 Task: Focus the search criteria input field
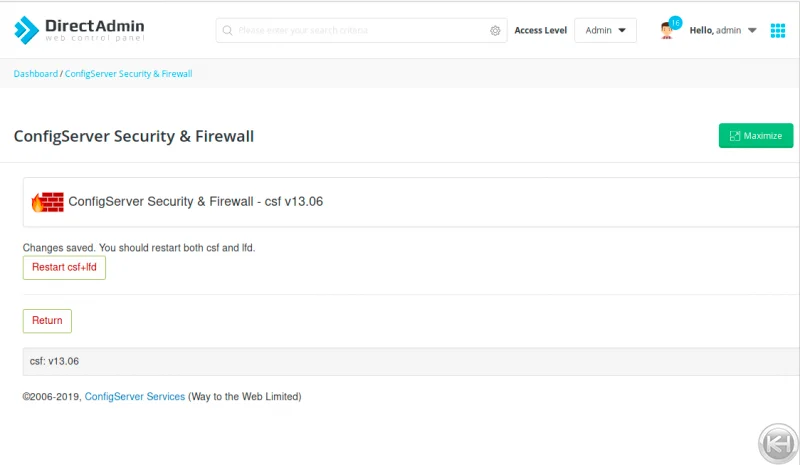361,31
